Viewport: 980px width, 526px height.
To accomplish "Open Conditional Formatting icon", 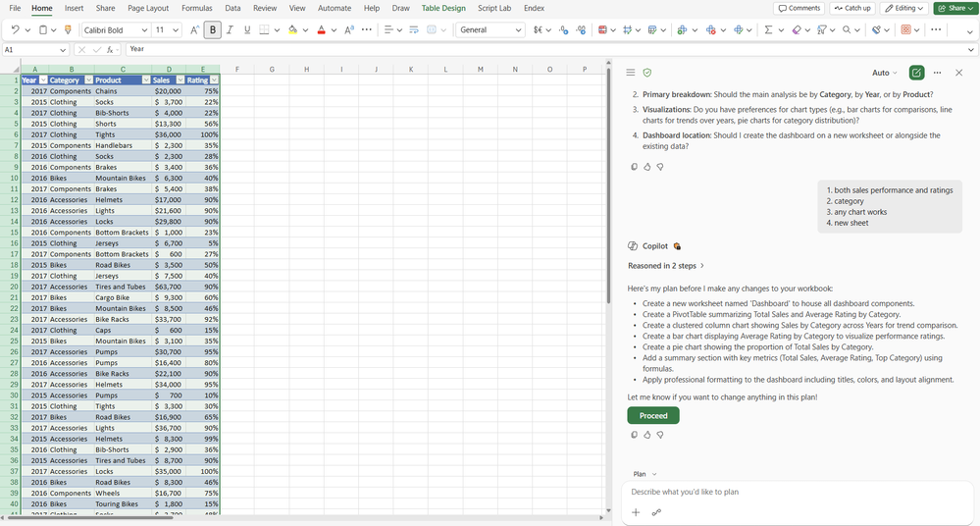I will 602,29.
